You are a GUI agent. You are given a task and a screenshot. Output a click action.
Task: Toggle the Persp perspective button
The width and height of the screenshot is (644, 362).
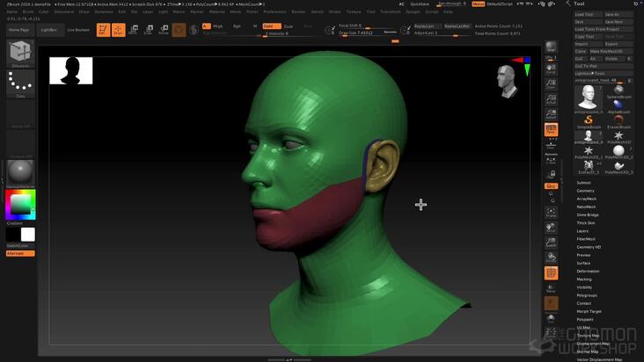(x=551, y=129)
